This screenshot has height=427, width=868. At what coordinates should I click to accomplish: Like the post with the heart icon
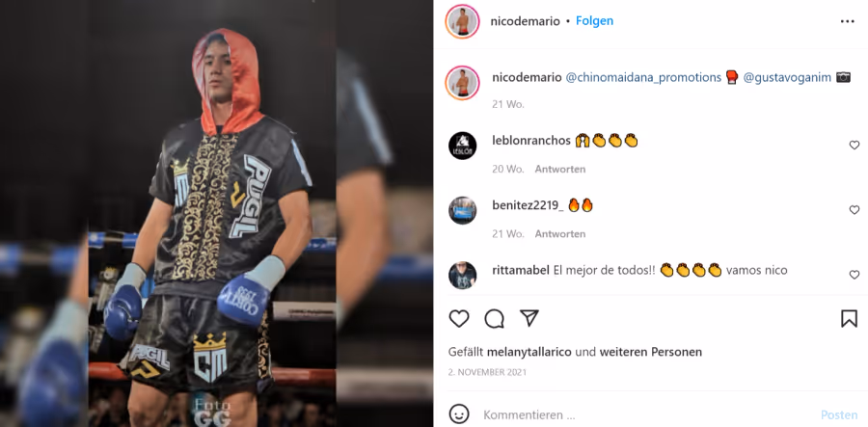(x=459, y=319)
